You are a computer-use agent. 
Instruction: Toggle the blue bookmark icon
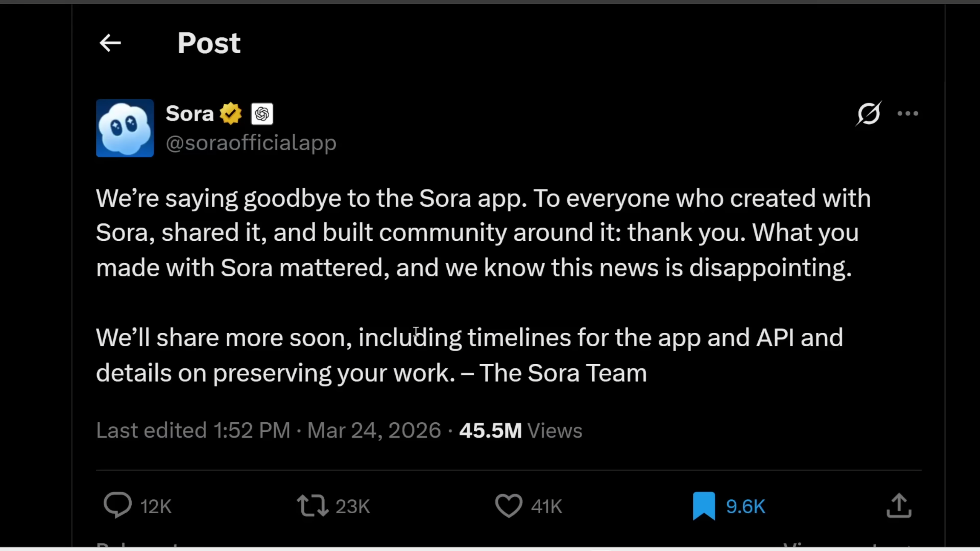click(704, 505)
